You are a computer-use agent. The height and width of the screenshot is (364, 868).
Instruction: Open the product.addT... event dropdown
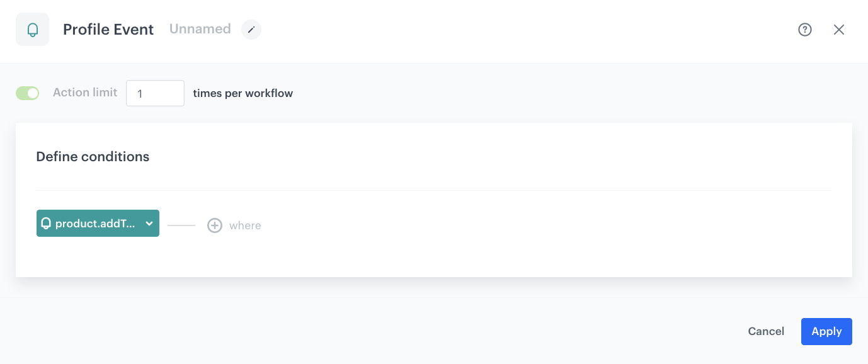tap(94, 224)
